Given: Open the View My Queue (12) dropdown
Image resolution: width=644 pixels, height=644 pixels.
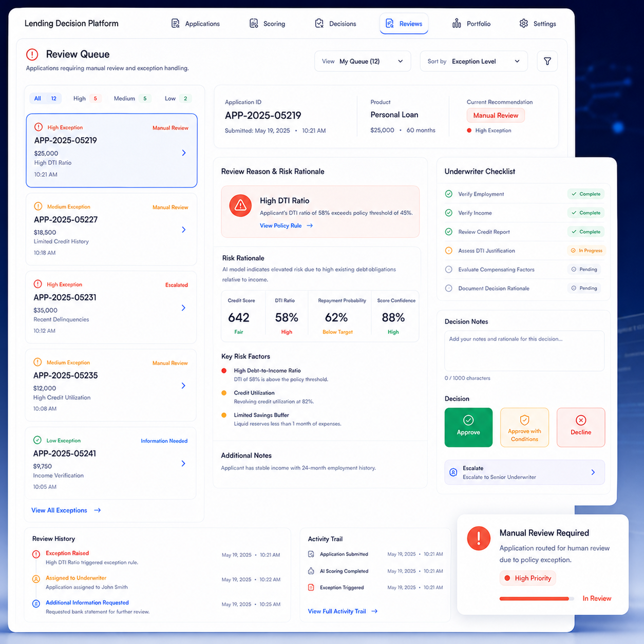Looking at the screenshot, I should (363, 61).
